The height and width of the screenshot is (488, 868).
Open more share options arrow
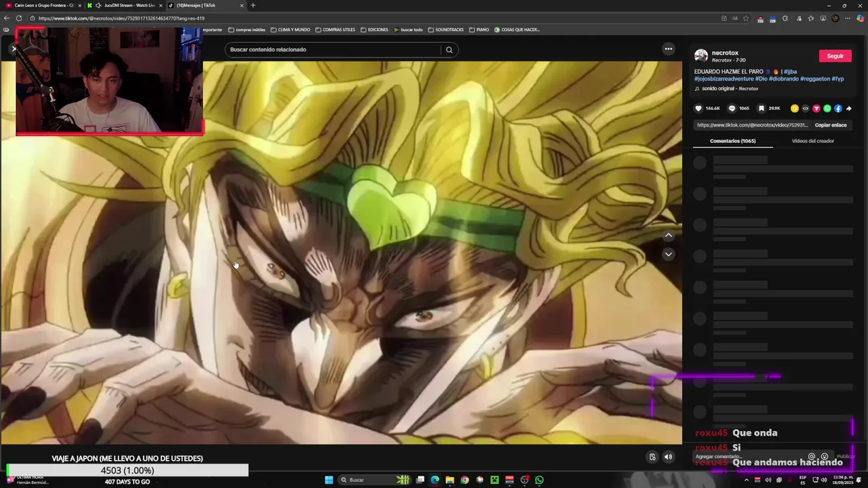tap(849, 108)
